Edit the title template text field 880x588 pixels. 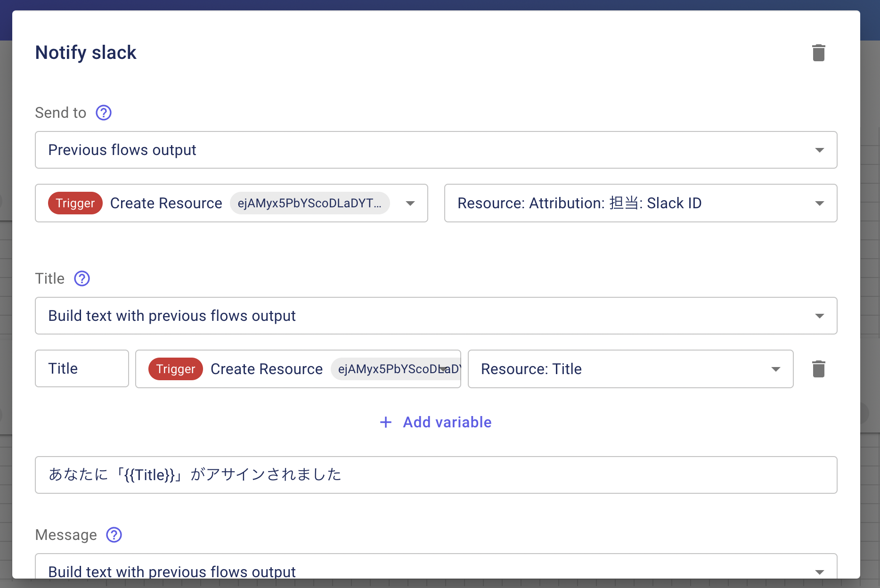click(x=436, y=475)
